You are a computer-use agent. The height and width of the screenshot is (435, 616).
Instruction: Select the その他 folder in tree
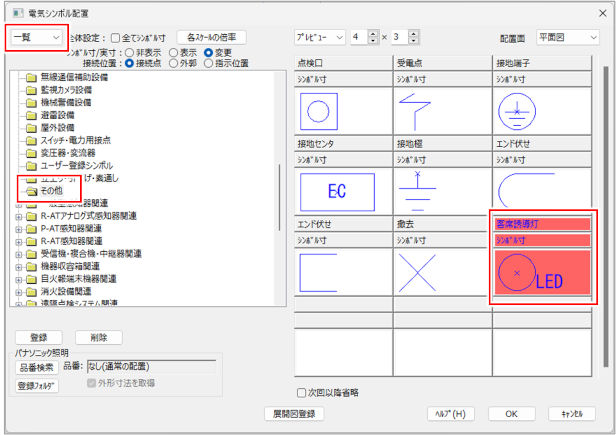[x=50, y=189]
